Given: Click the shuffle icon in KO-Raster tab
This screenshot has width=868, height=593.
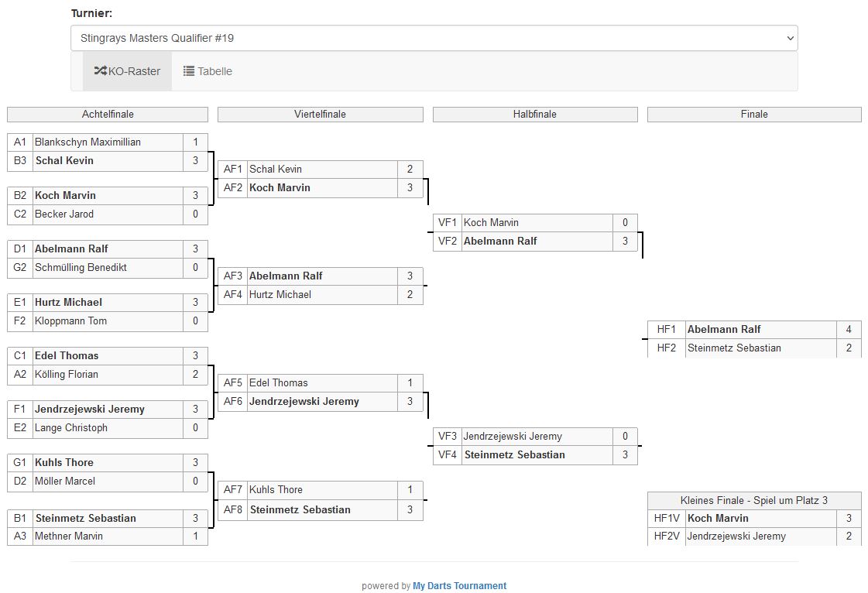Looking at the screenshot, I should pos(100,71).
